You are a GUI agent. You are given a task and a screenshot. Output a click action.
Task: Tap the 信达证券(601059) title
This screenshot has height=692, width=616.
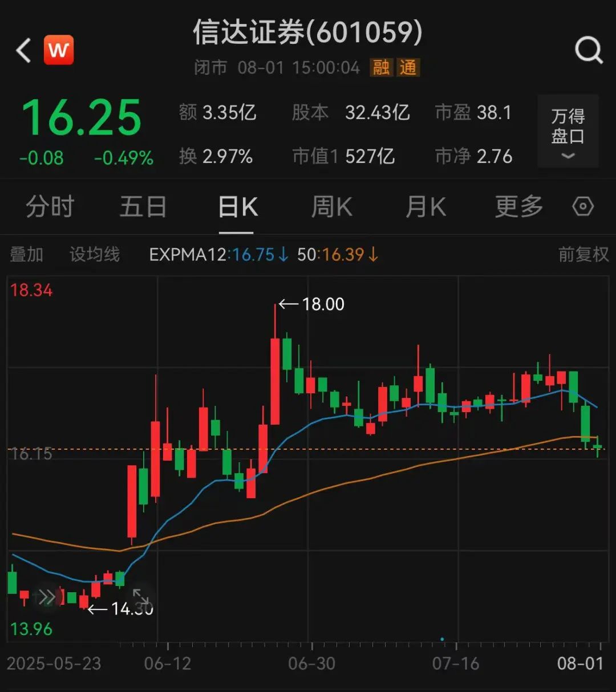click(x=307, y=32)
